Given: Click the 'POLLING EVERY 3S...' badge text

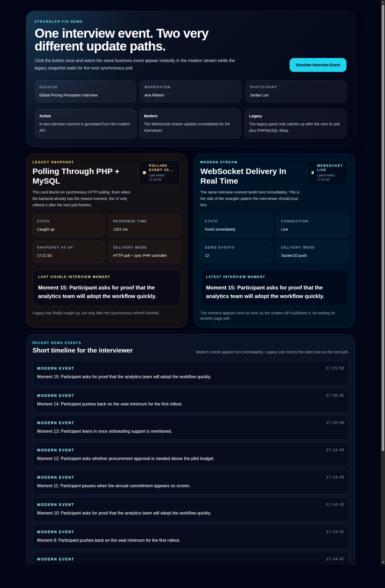Looking at the screenshot, I should (x=161, y=168).
